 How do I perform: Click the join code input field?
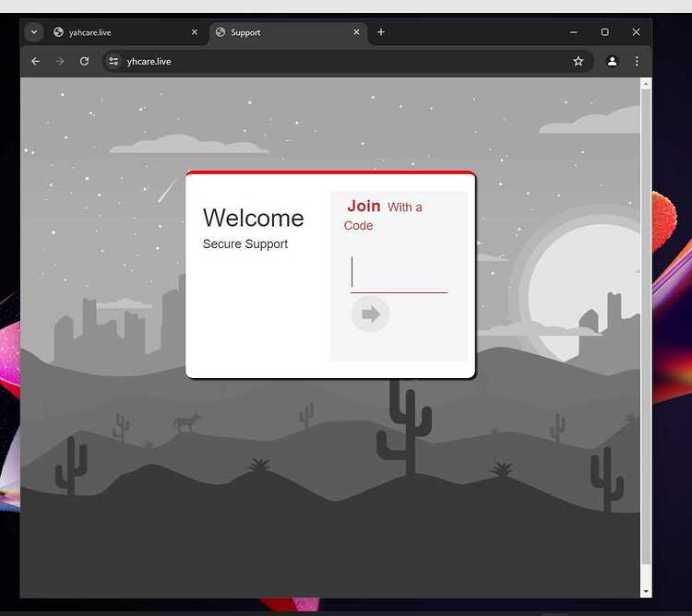(399, 273)
